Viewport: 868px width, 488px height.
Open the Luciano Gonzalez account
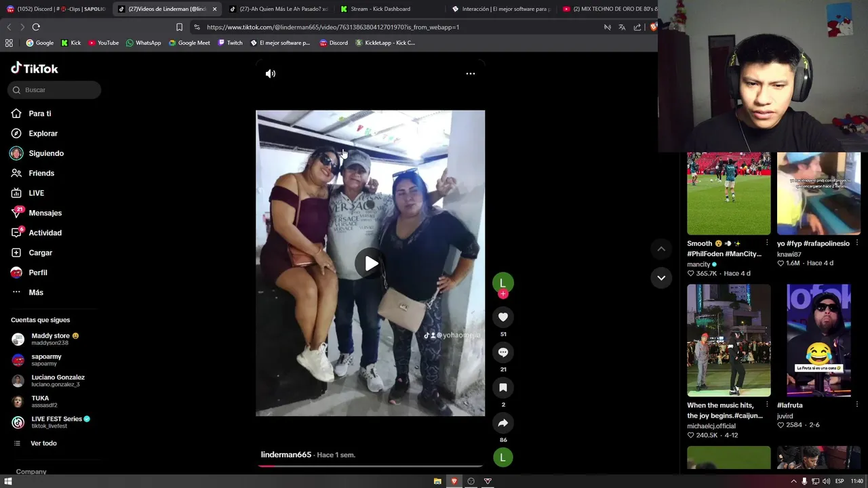coord(58,381)
